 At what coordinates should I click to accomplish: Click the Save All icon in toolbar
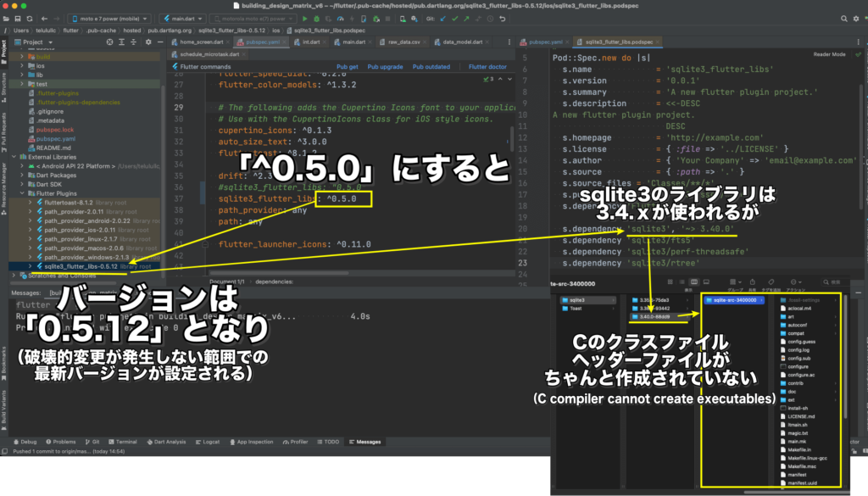[x=18, y=19]
